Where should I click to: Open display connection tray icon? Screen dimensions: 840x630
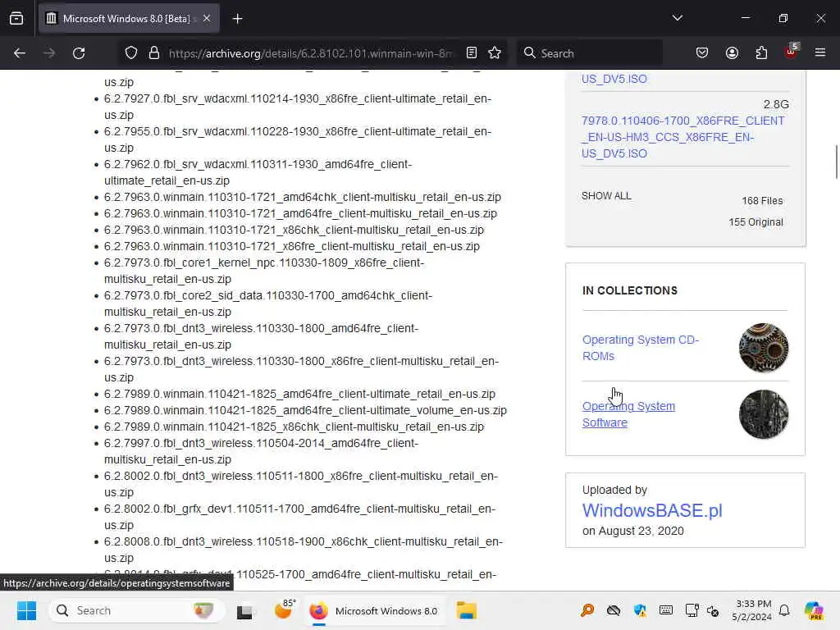click(x=692, y=610)
